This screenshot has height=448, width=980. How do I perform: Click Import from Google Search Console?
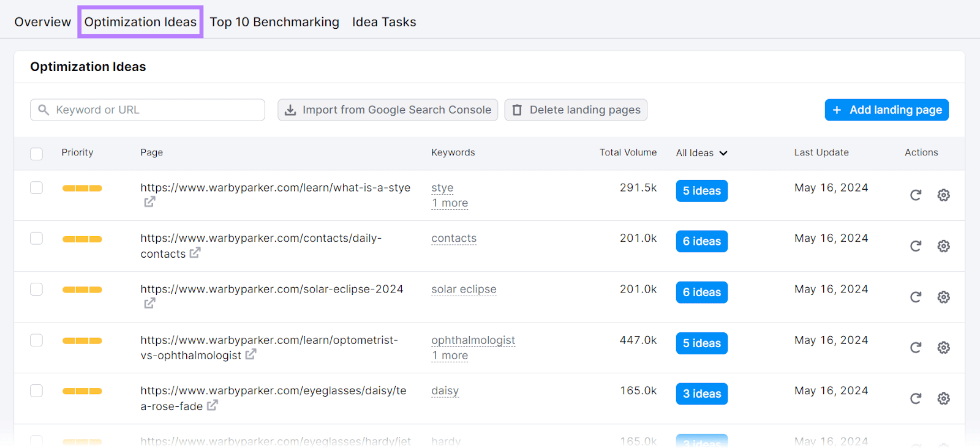click(388, 110)
